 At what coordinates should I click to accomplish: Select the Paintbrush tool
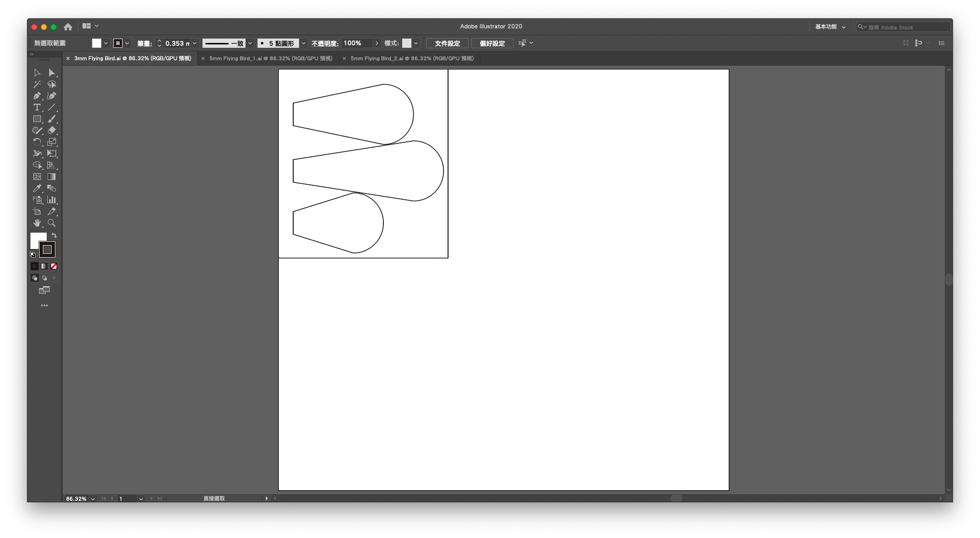coord(52,119)
